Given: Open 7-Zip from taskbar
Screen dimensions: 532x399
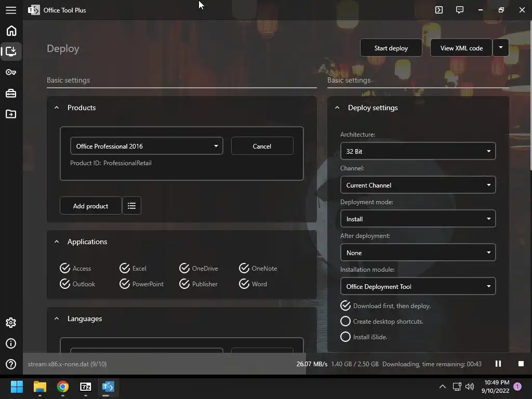Looking at the screenshot, I should tap(86, 387).
